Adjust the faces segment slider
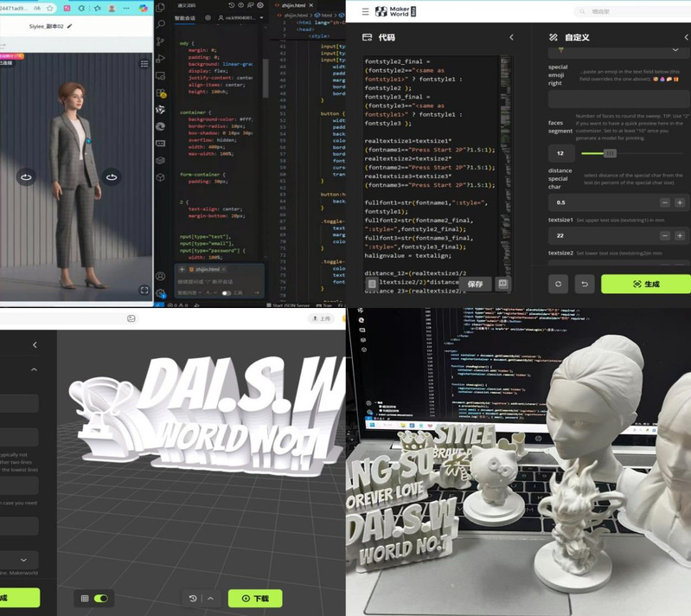The image size is (691, 616). (610, 153)
